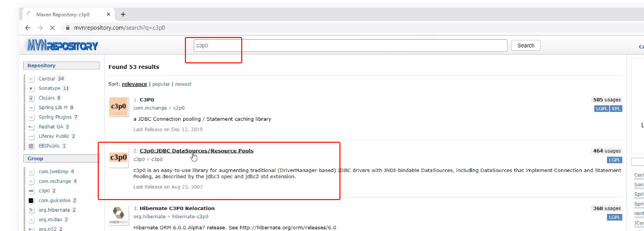Sort results by newest

[183, 84]
